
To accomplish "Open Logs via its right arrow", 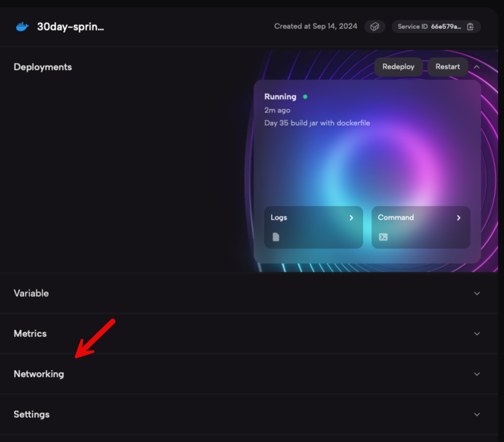I will [x=351, y=218].
